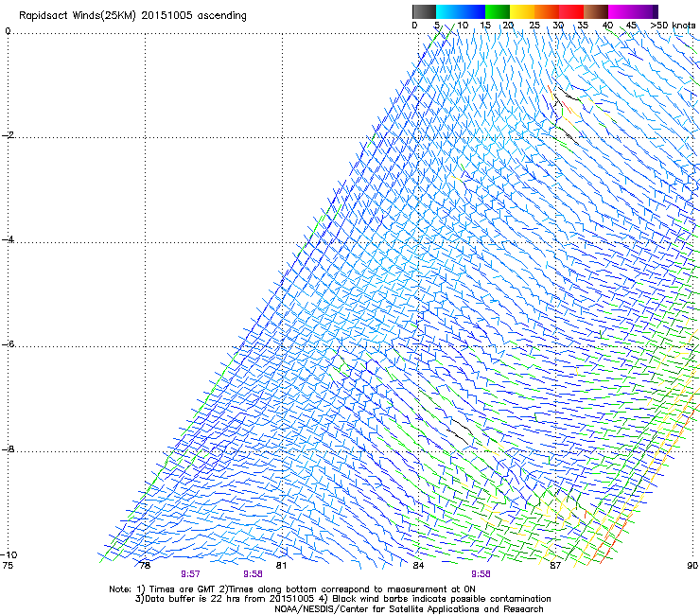Click the 20-25 knots yellow color band
700x615 pixels.
[522, 11]
